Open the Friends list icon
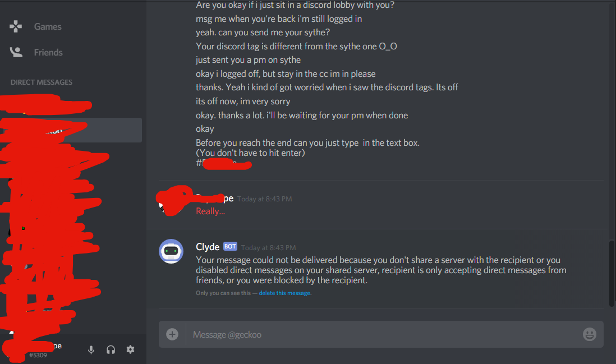 16,52
